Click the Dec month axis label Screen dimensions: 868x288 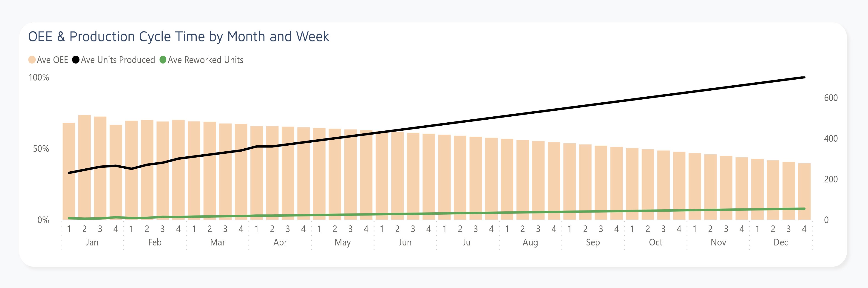pos(780,242)
